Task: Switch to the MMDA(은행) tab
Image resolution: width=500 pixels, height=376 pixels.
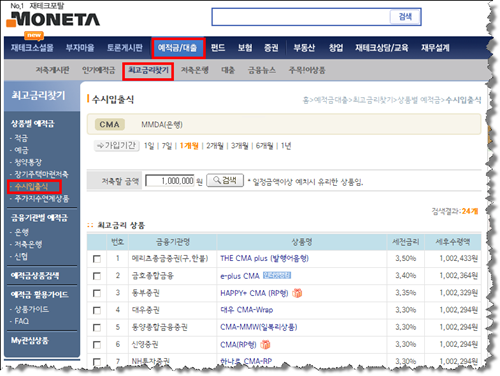Action: click(x=162, y=125)
